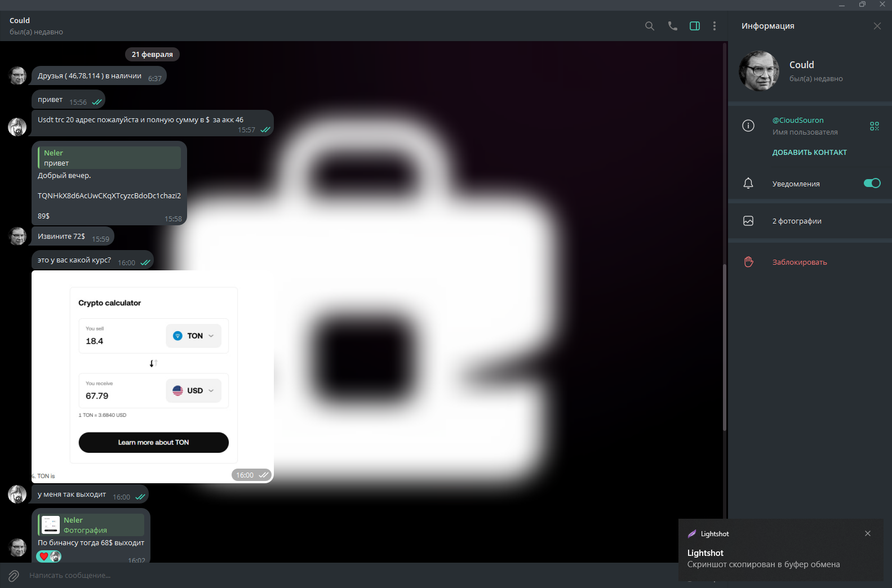
Task: Click the chat scrollbar thumb
Action: [725, 347]
